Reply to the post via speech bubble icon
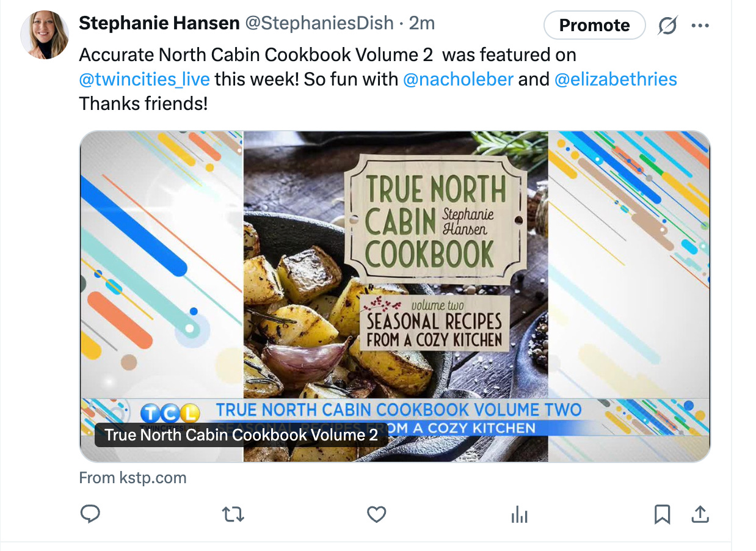The image size is (756, 551). tap(90, 514)
